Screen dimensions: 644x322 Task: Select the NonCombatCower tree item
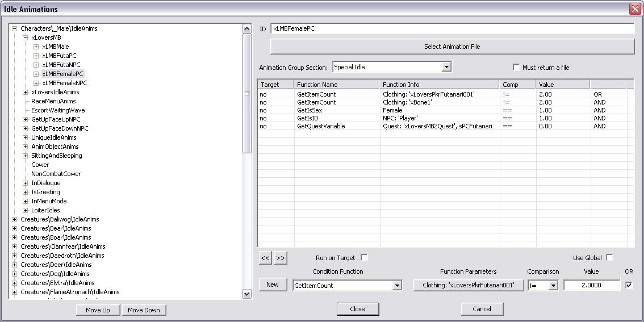coord(56,174)
